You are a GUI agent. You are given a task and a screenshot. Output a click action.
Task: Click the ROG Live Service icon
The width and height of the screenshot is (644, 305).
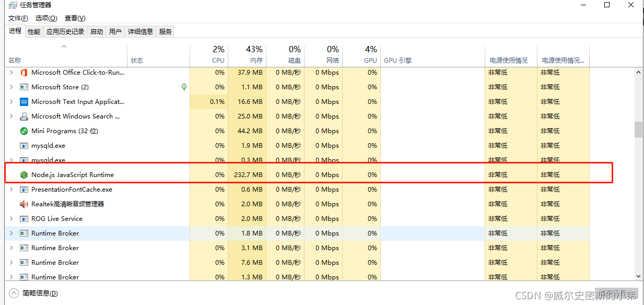(x=24, y=218)
